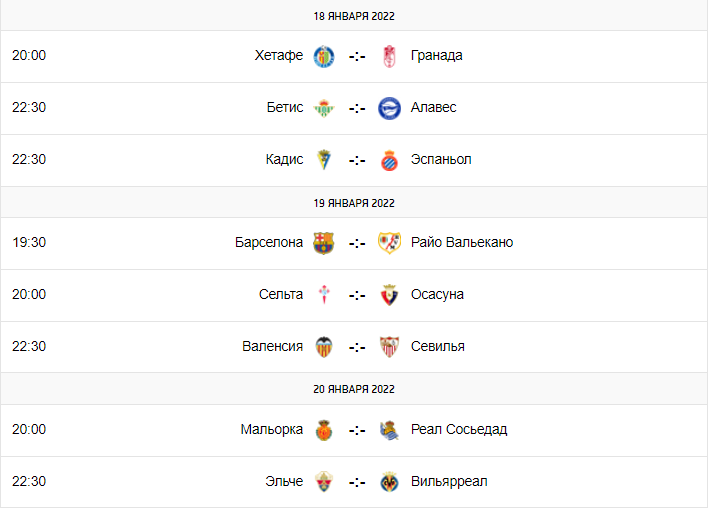The width and height of the screenshot is (708, 508).
Task: Click the 20:00 Хетафе match time
Action: pyautogui.click(x=29, y=56)
